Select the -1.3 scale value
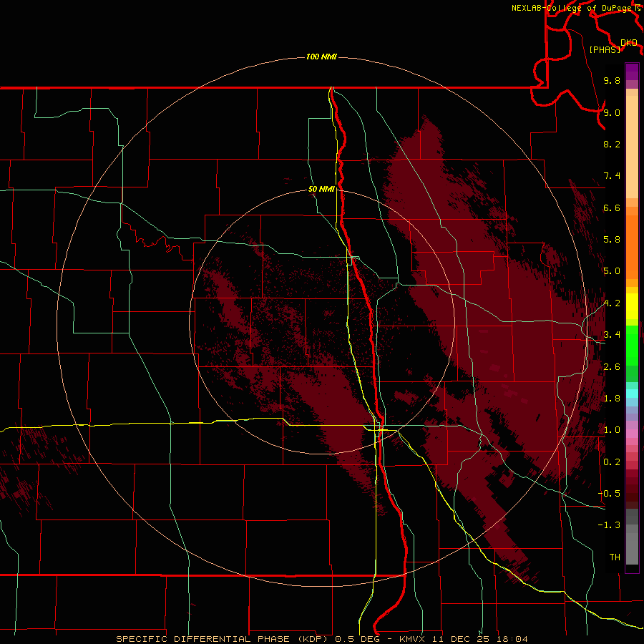This screenshot has width=644, height=644. [x=609, y=525]
